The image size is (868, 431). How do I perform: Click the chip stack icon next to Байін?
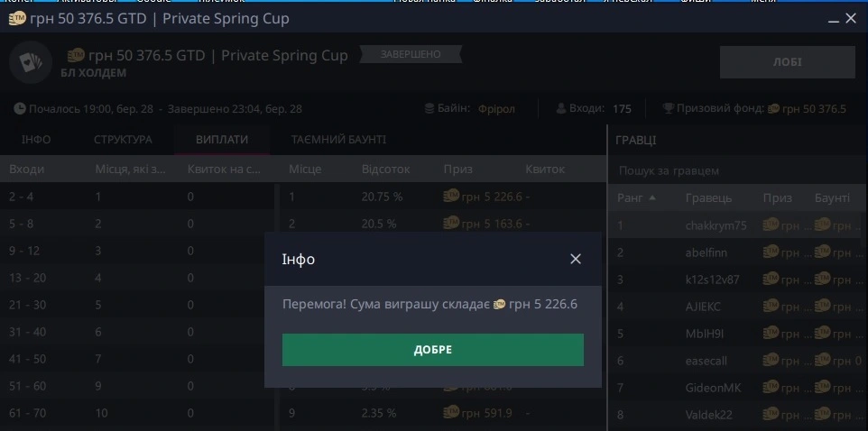pos(432,109)
